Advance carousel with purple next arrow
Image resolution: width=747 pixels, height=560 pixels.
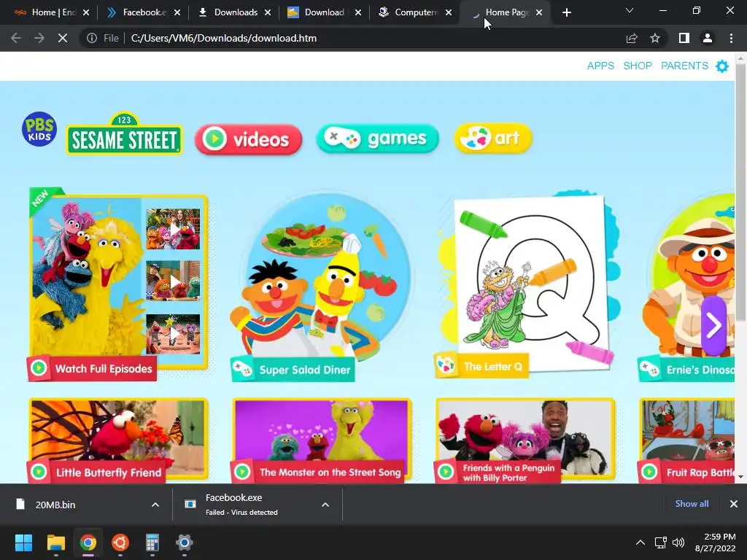coord(713,326)
